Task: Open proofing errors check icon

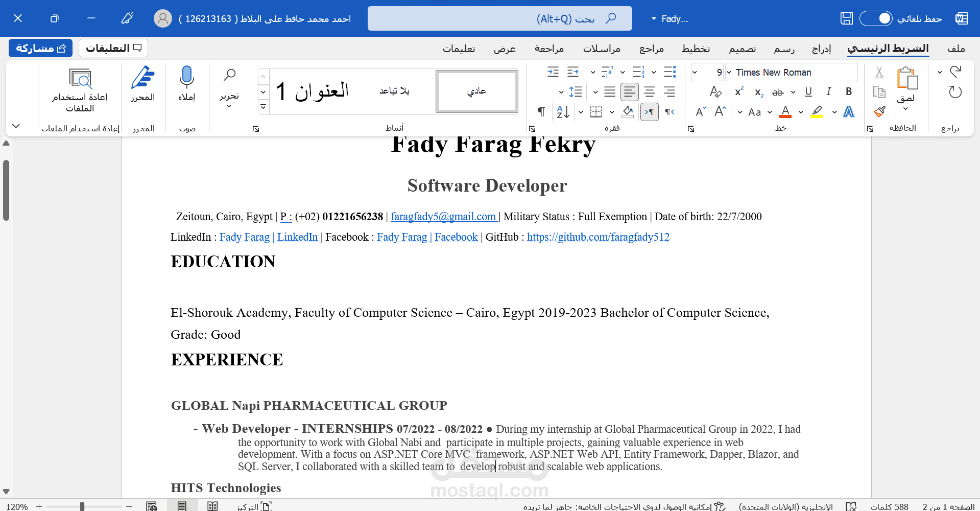Action: 851,506
